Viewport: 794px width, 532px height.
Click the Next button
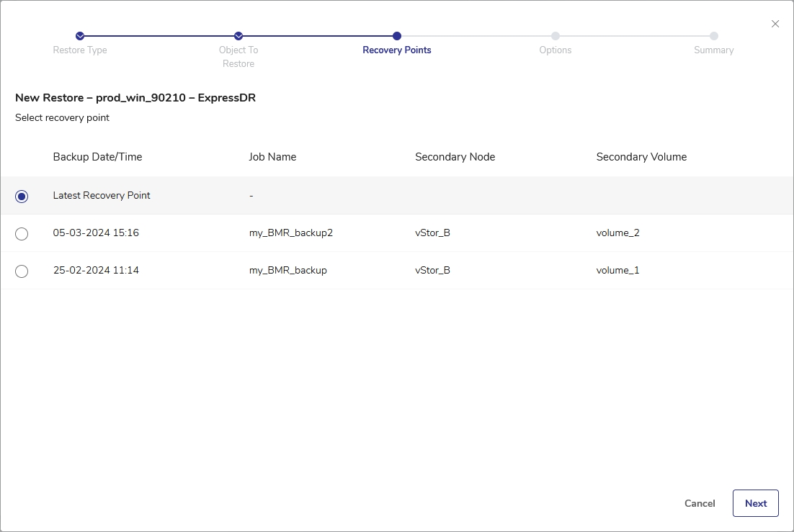(755, 503)
